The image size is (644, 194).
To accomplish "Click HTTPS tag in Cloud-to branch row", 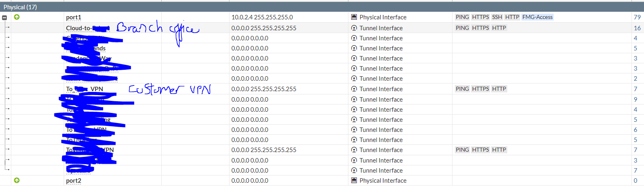I will pos(480,28).
